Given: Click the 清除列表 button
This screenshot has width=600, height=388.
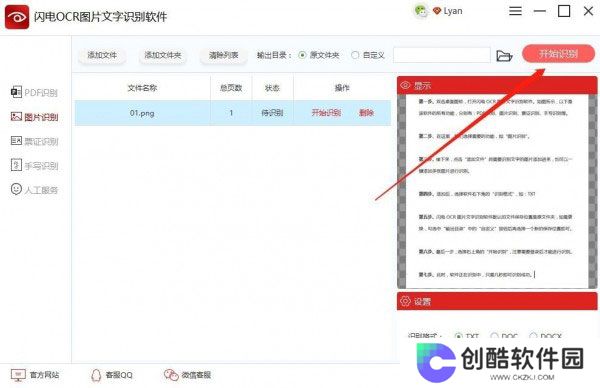Looking at the screenshot, I should pyautogui.click(x=223, y=55).
